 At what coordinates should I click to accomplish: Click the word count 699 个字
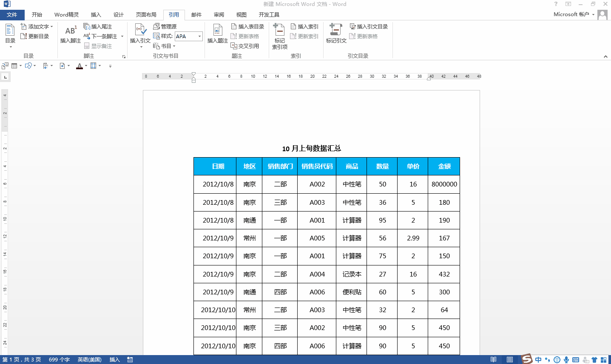pos(59,360)
